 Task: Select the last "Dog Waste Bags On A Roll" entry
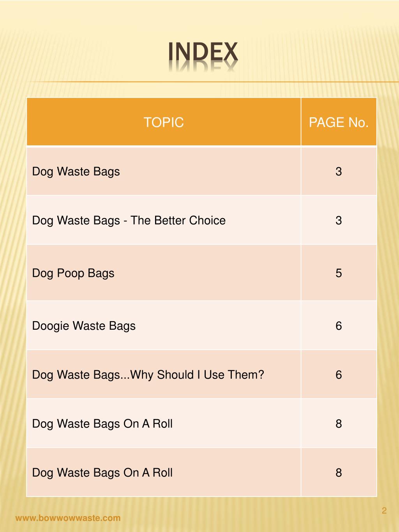click(x=102, y=472)
